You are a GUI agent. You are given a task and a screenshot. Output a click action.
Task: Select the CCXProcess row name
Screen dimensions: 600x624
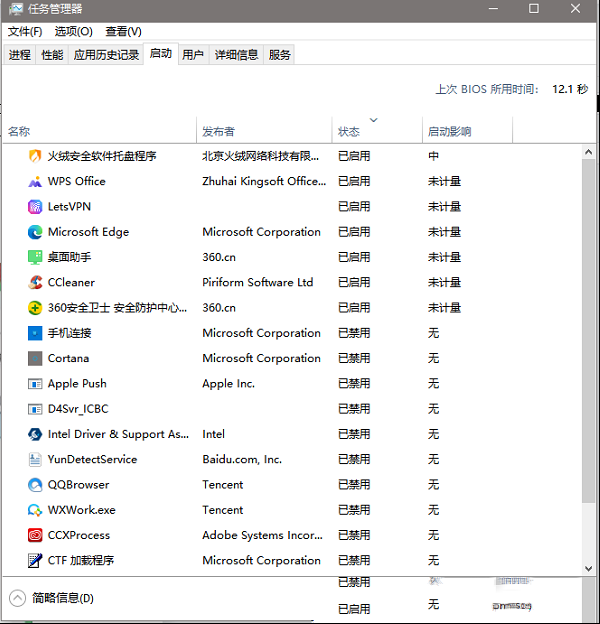[79, 535]
